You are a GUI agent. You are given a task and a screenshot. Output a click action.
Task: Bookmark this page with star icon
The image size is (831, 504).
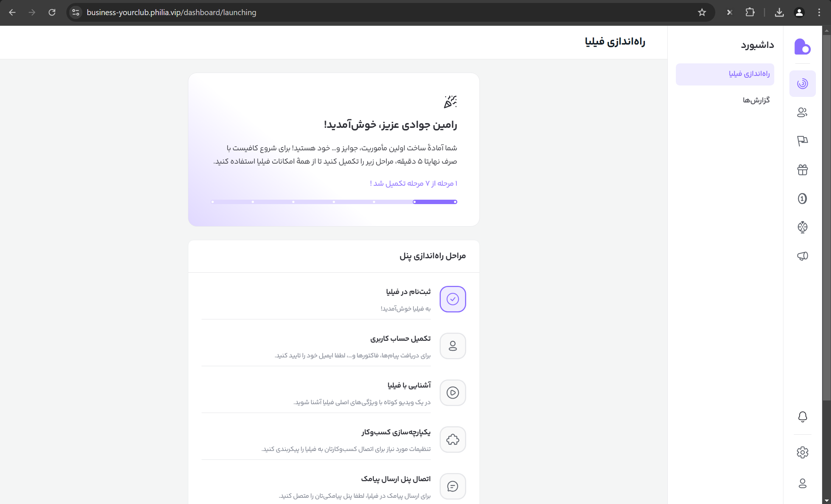click(x=702, y=13)
